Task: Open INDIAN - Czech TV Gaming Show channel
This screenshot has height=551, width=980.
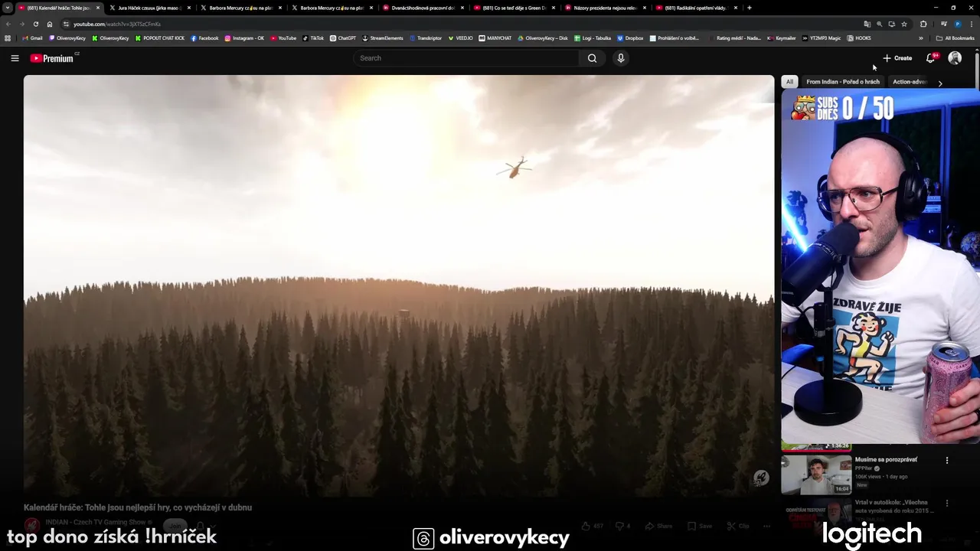Action: coord(94,522)
